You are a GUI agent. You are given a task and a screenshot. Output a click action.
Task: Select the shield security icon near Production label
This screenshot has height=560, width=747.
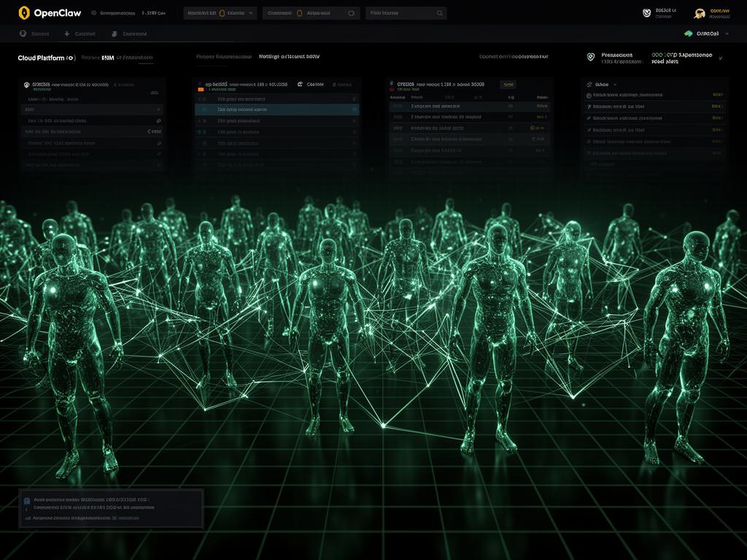pos(591,57)
